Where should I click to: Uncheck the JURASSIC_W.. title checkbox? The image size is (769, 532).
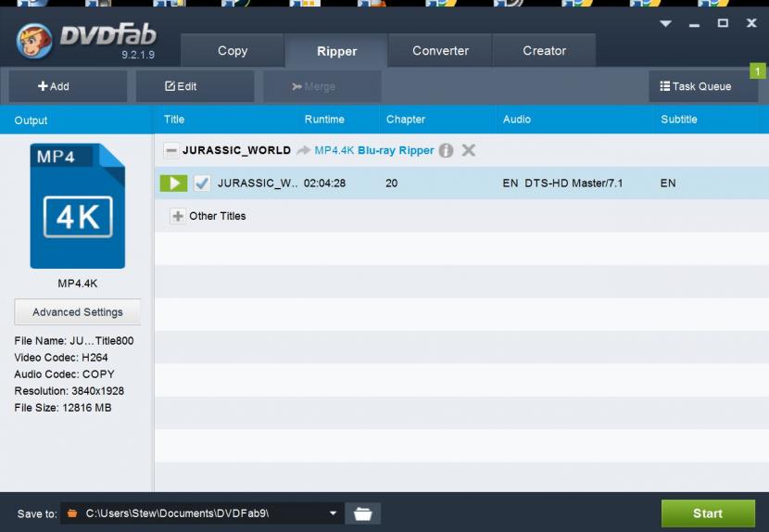click(202, 184)
